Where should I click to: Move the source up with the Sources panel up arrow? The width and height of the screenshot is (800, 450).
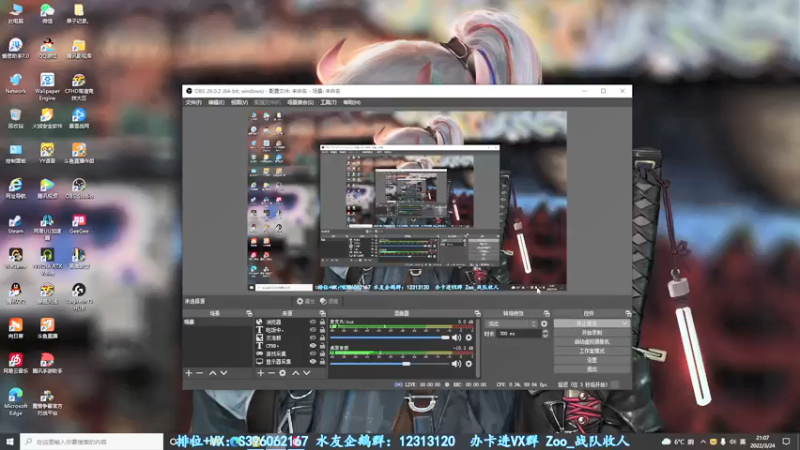coord(295,373)
